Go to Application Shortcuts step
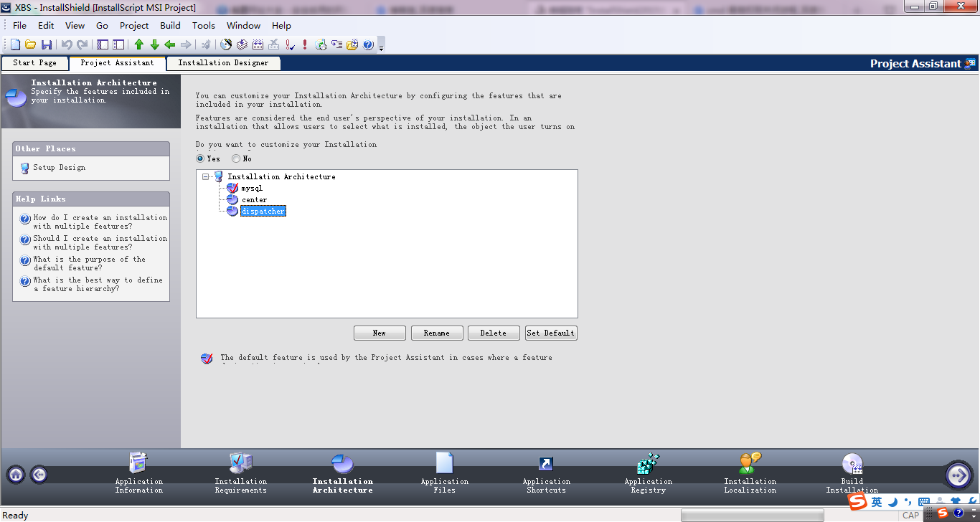 coord(547,473)
